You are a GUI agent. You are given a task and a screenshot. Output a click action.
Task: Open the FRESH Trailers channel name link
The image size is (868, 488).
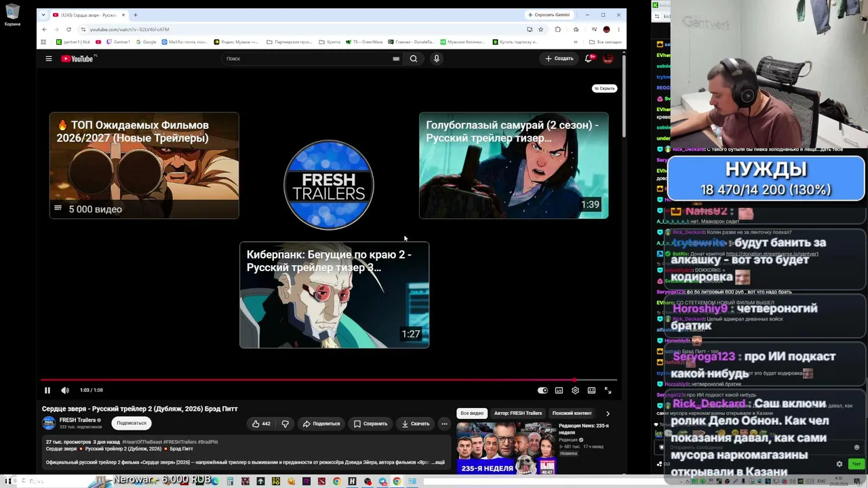pyautogui.click(x=77, y=420)
